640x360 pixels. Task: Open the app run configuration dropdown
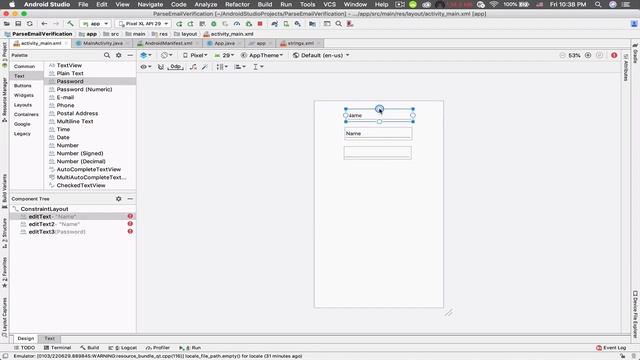coord(95,24)
